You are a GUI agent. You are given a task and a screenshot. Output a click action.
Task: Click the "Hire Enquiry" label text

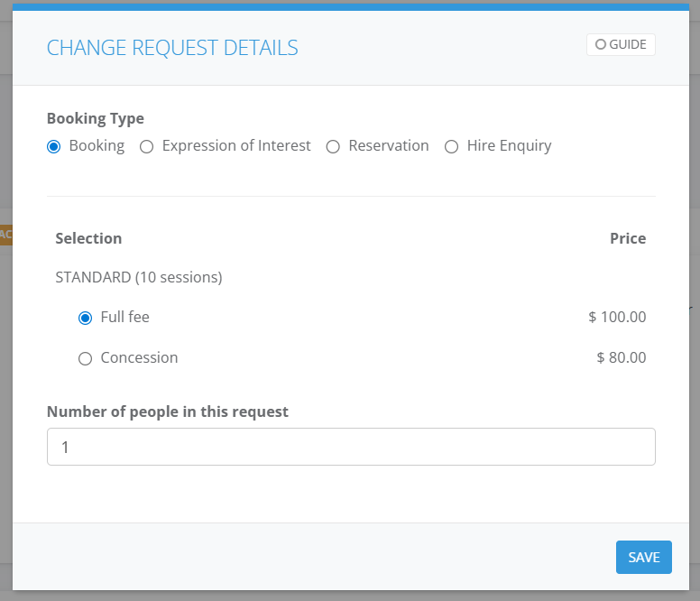(x=509, y=146)
